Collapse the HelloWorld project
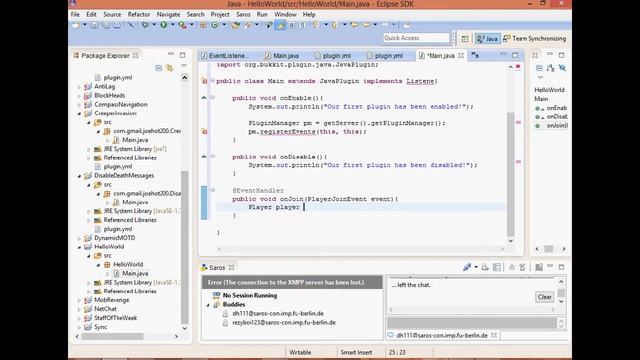The width and height of the screenshot is (640, 360). 79,247
